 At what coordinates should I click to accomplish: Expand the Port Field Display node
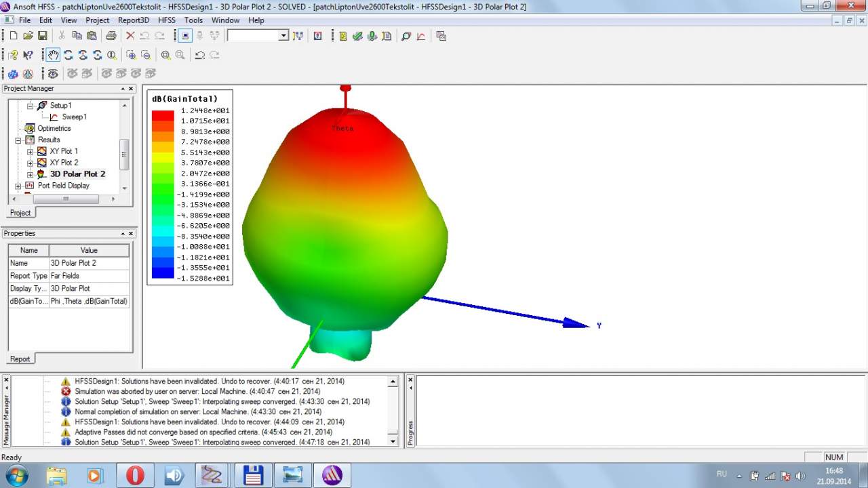point(18,186)
